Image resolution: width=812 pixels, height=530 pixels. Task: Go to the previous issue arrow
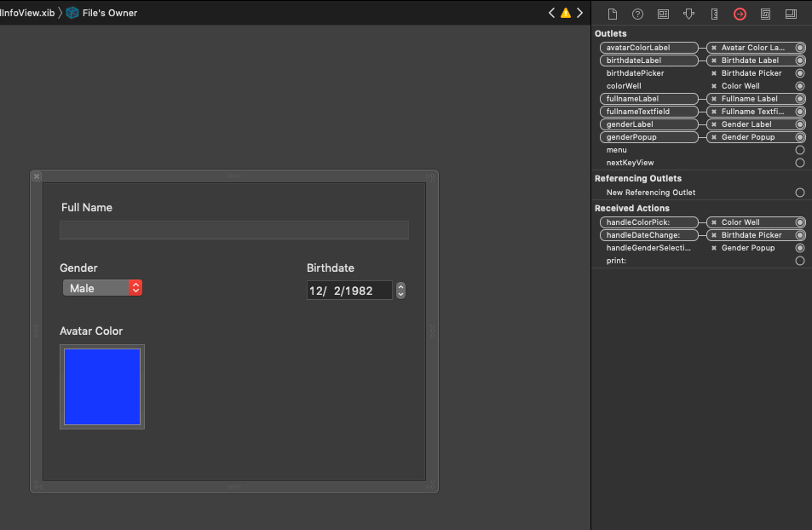(551, 13)
